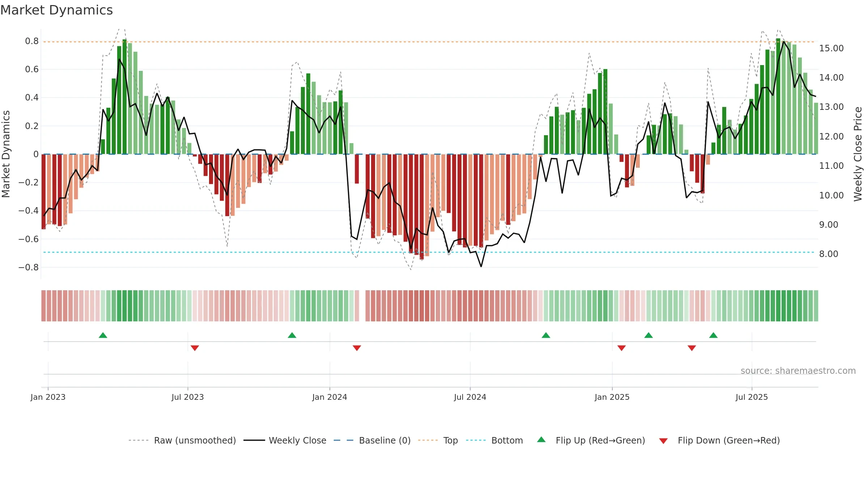The height and width of the screenshot is (488, 868).
Task: Toggle the Flip Down (Green→Red) legend entry
Action: click(x=719, y=440)
